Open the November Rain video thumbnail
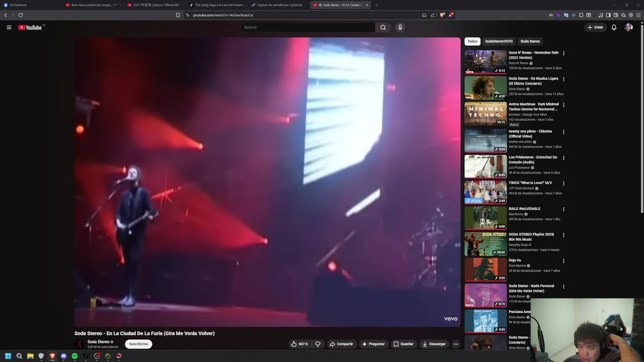The image size is (644, 362). coord(486,62)
